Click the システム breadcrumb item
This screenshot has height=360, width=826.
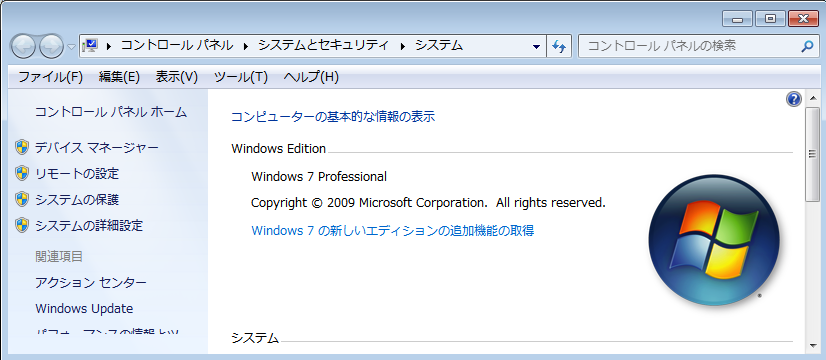pos(439,45)
